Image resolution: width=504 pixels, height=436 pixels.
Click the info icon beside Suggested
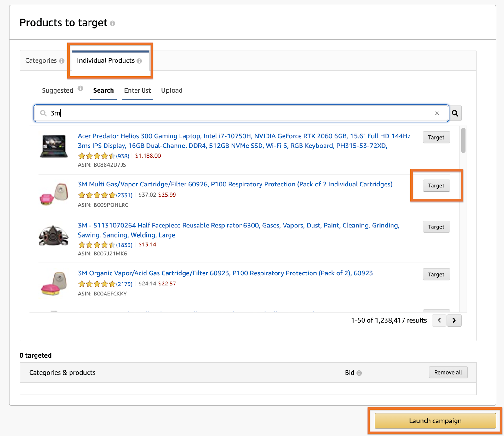pos(81,88)
